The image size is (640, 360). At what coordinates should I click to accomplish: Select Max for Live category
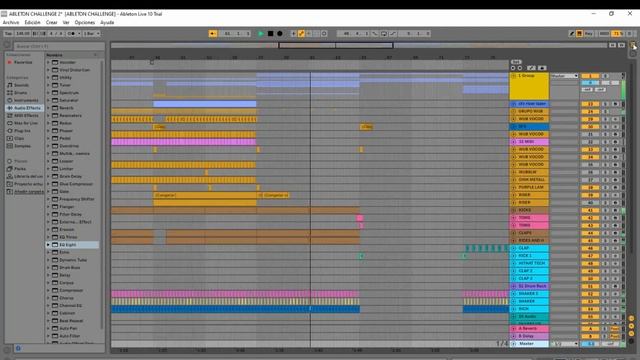tap(25, 123)
